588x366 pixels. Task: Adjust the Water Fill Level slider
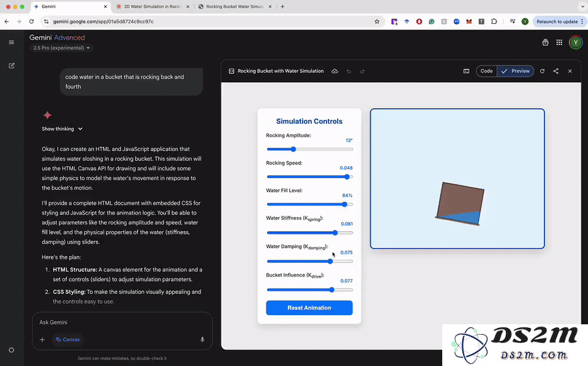(310, 204)
